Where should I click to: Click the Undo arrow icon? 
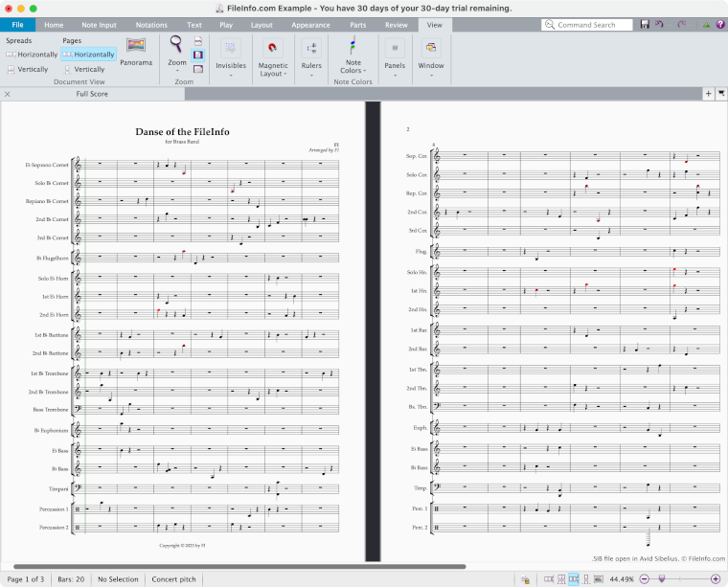(657, 24)
